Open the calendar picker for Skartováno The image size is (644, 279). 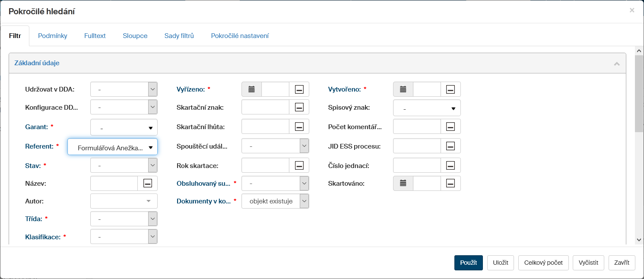click(x=403, y=183)
